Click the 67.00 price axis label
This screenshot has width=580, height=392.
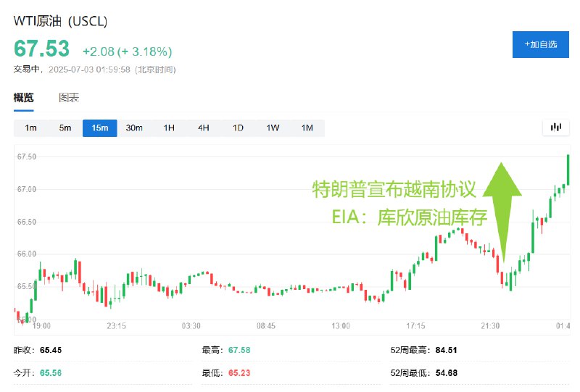[27, 189]
